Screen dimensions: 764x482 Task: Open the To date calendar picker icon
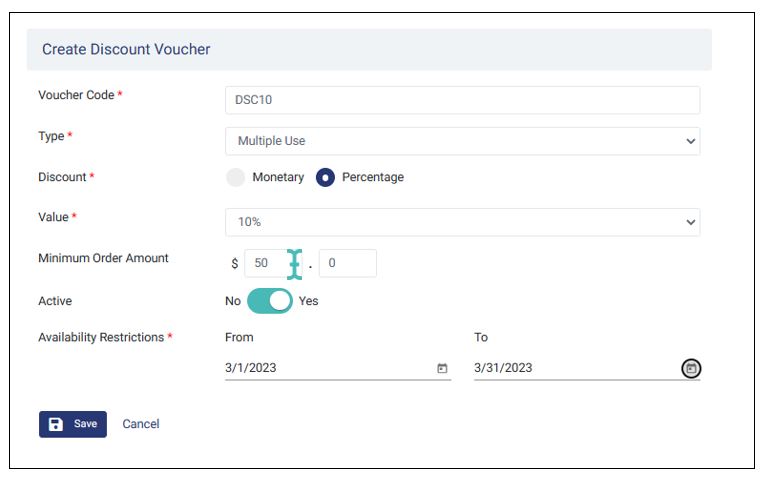click(x=691, y=368)
